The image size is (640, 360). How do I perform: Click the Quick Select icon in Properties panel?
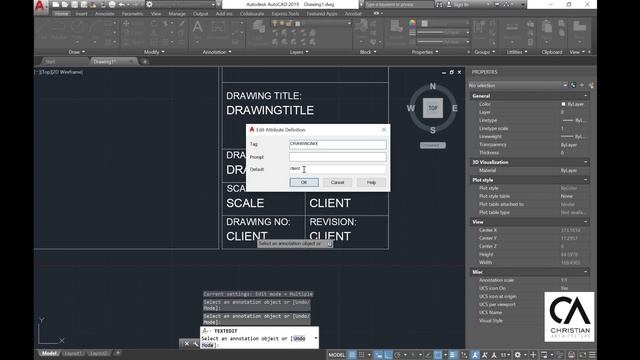(591, 85)
